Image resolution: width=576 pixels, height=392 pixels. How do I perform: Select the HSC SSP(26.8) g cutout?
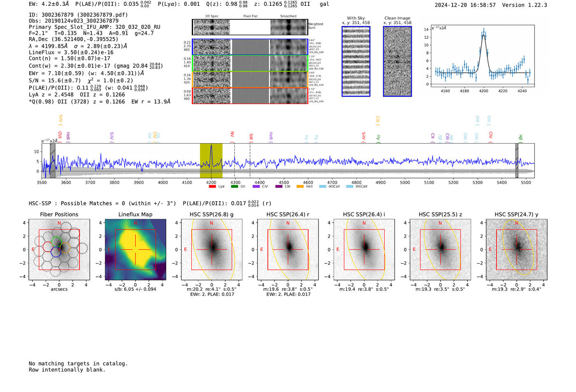(211, 249)
